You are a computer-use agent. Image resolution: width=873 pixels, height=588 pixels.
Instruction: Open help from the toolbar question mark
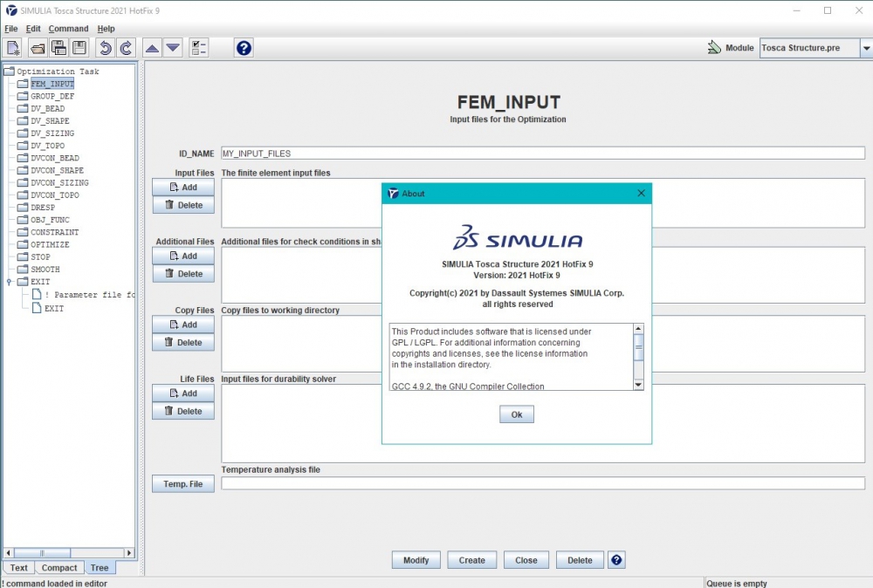(244, 48)
